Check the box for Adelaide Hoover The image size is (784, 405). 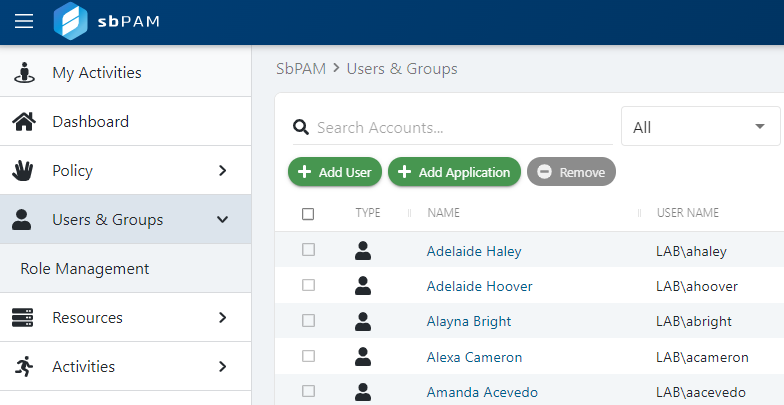[308, 286]
